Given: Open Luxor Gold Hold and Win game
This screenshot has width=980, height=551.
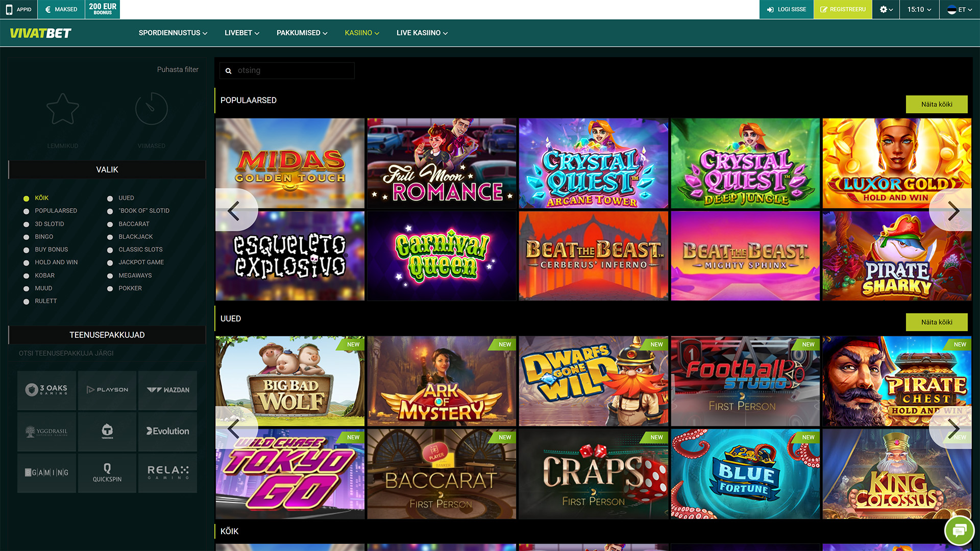Looking at the screenshot, I should [897, 163].
